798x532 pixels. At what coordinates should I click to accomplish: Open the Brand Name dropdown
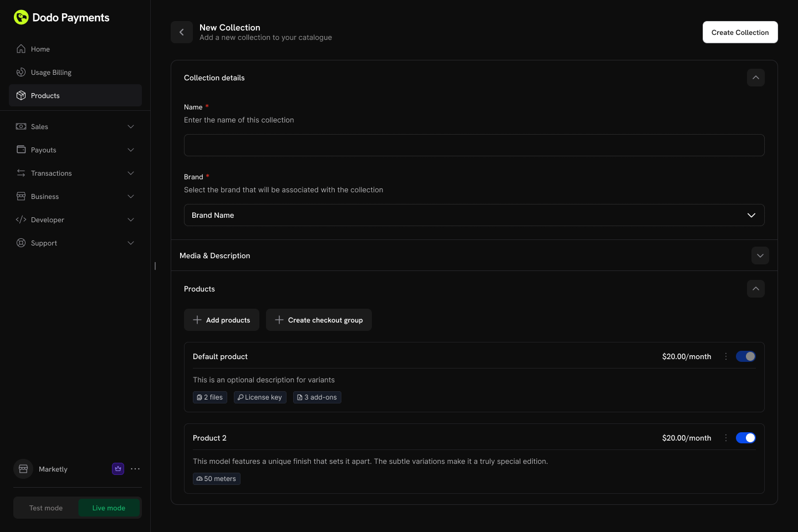click(474, 215)
